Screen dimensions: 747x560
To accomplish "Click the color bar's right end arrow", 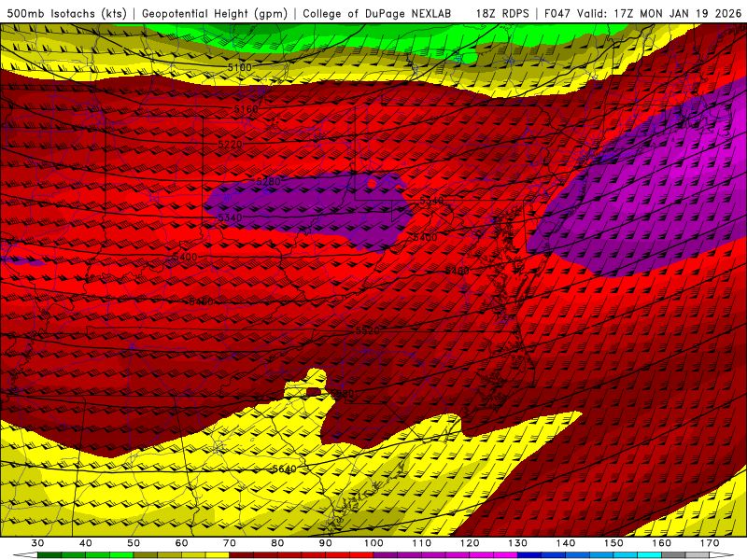I will tap(722, 555).
